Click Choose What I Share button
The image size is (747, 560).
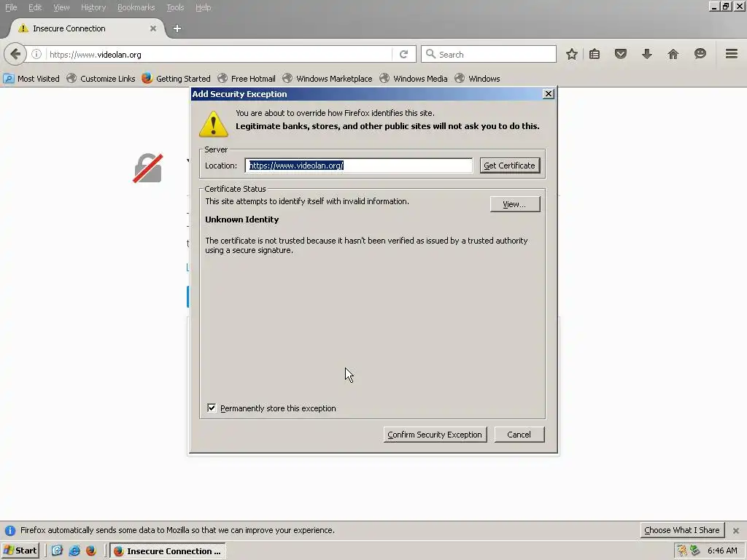tap(682, 530)
